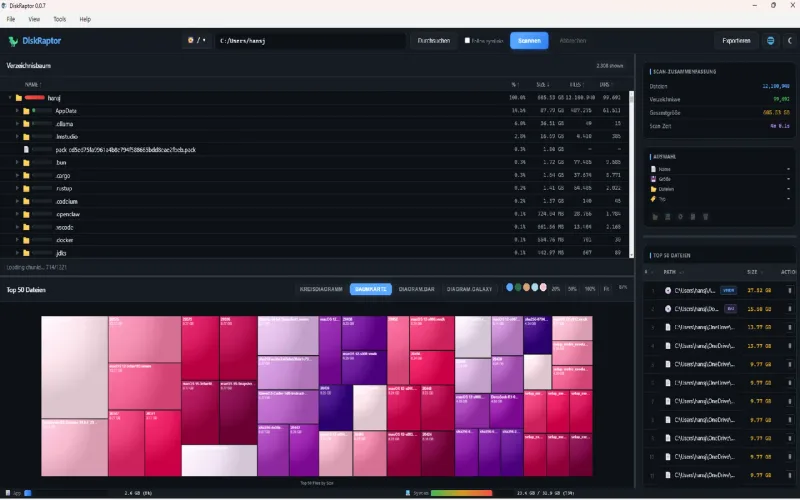Expand the .openclaw folder
The height and width of the screenshot is (500, 800).
17,214
